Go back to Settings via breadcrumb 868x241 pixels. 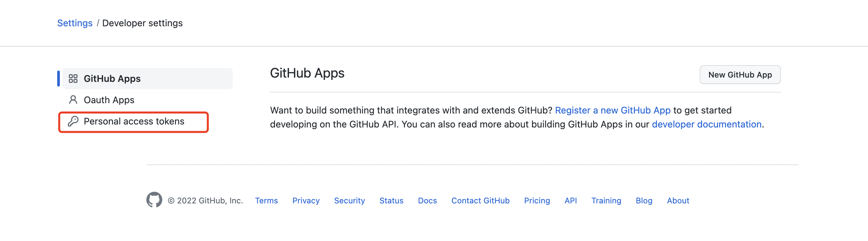tap(75, 23)
